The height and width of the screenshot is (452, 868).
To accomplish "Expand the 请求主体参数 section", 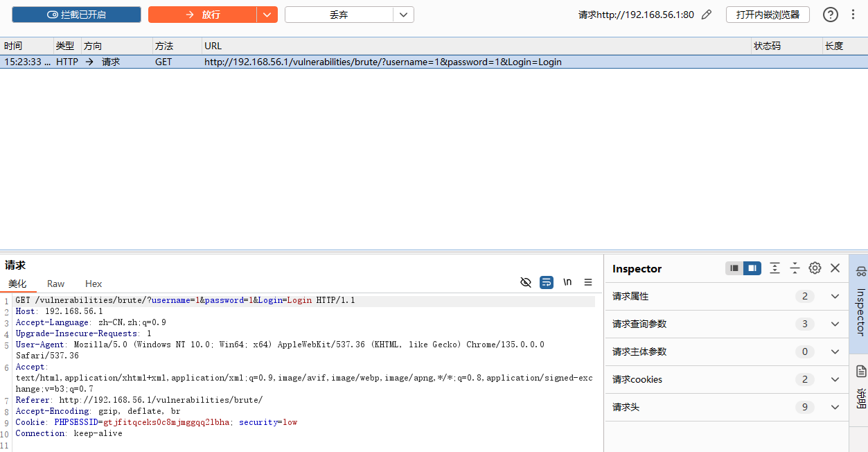I will [x=727, y=351].
